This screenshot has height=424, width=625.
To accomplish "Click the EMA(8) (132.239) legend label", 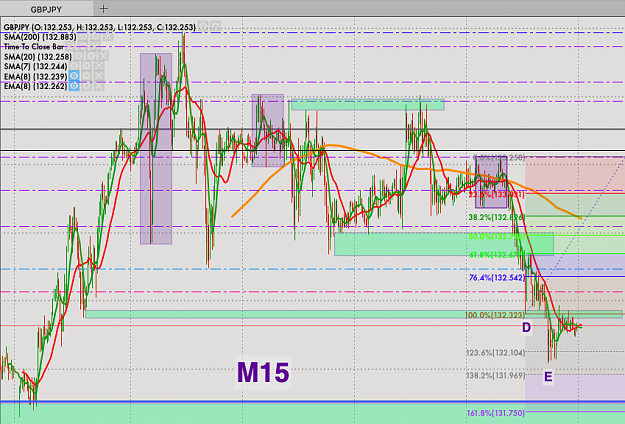I will tap(35, 76).
